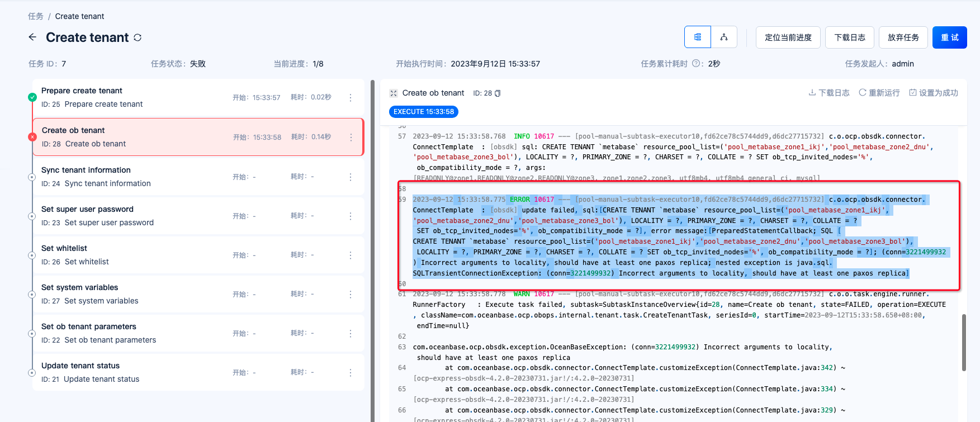Copy subtask ID 28 with copy icon
980x422 pixels.
click(498, 93)
